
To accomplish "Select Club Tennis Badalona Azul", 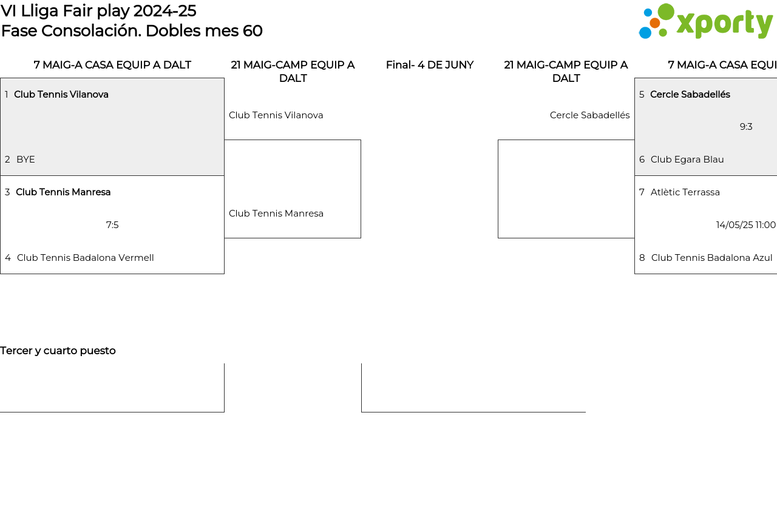I will (711, 258).
